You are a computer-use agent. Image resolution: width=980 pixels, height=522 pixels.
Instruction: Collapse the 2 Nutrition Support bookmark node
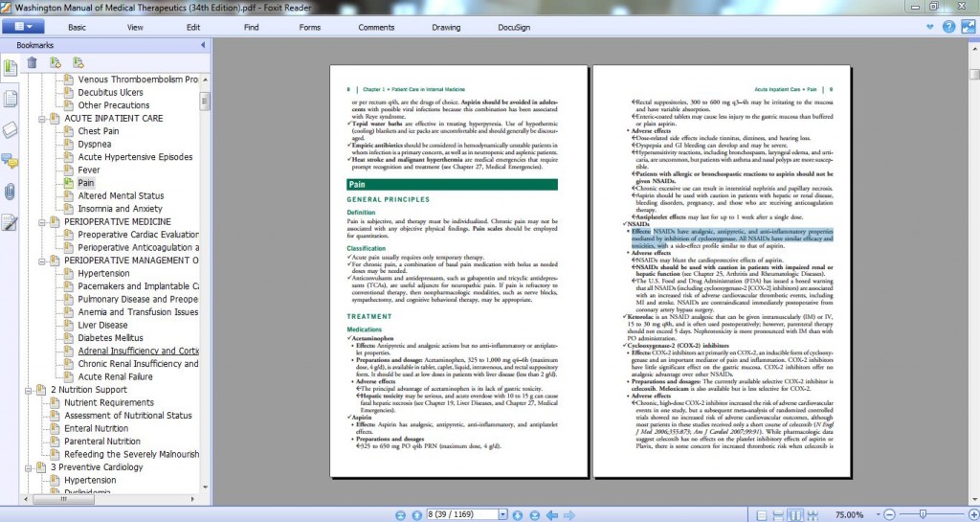tap(28, 390)
